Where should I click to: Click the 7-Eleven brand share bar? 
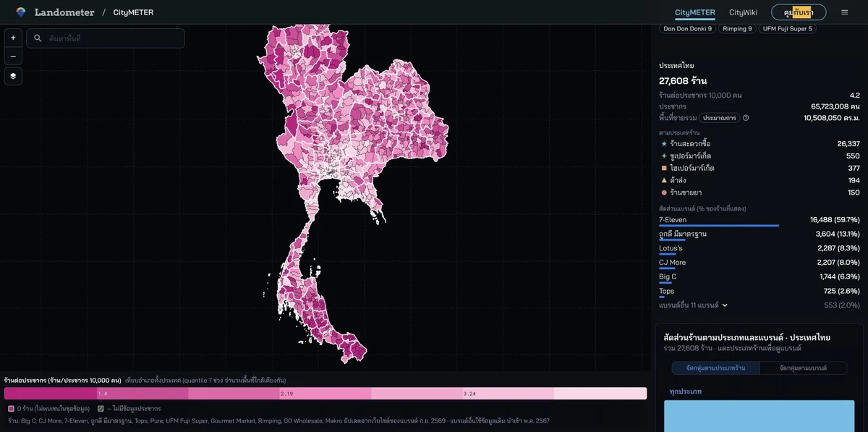click(719, 226)
